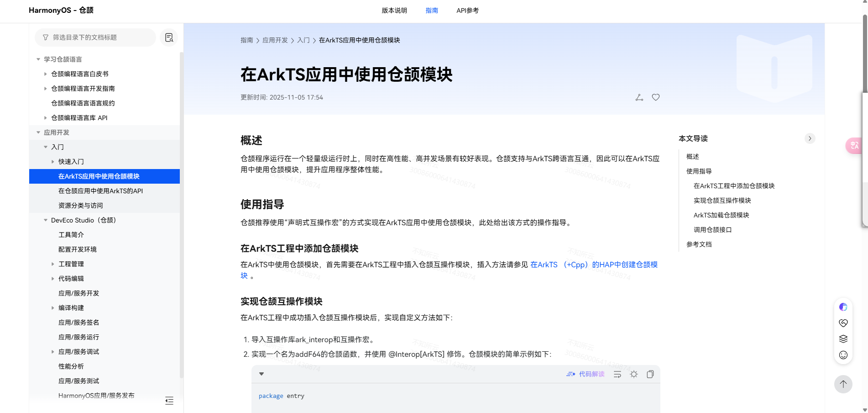
Task: Open the smiley feedback icon on right sidebar
Action: pyautogui.click(x=843, y=354)
